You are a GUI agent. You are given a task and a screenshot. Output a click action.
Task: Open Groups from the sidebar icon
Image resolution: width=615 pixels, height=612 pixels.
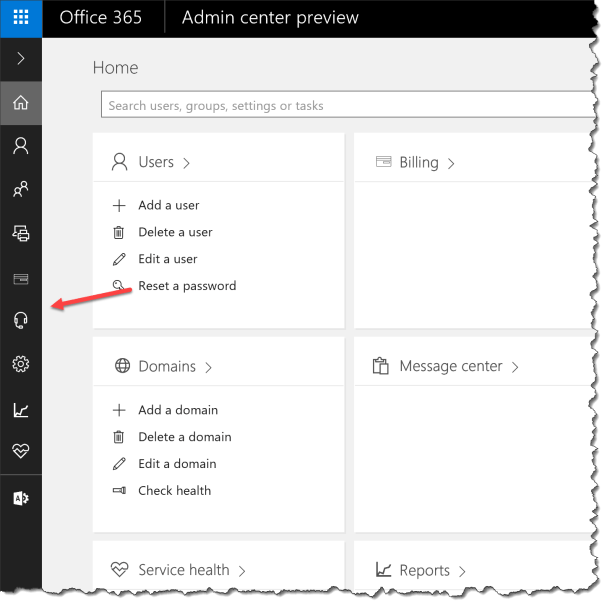click(20, 189)
